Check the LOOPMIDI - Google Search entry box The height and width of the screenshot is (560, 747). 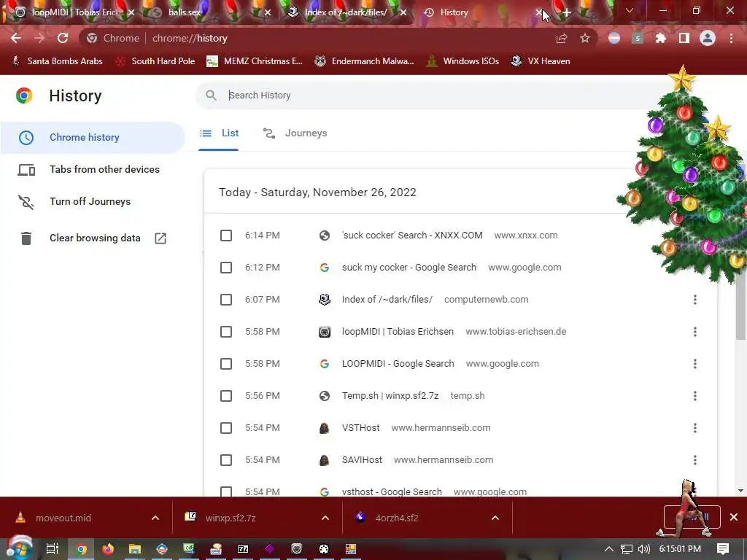click(226, 364)
